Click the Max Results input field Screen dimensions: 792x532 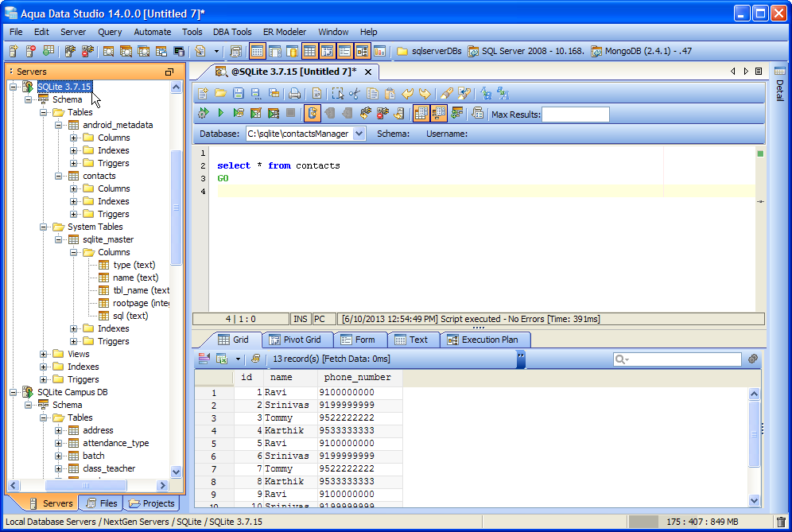575,115
